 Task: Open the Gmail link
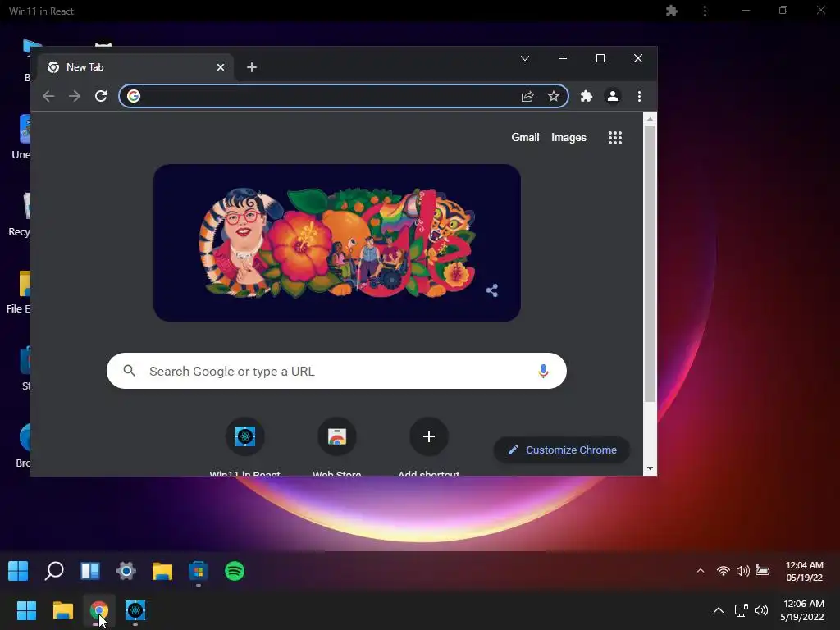pyautogui.click(x=525, y=137)
